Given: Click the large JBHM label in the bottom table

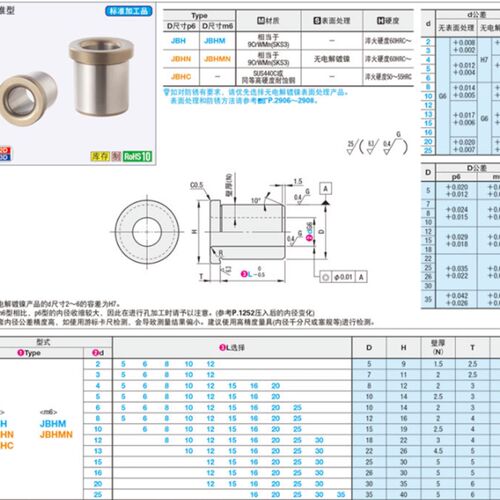Looking at the screenshot, I should click(53, 424).
